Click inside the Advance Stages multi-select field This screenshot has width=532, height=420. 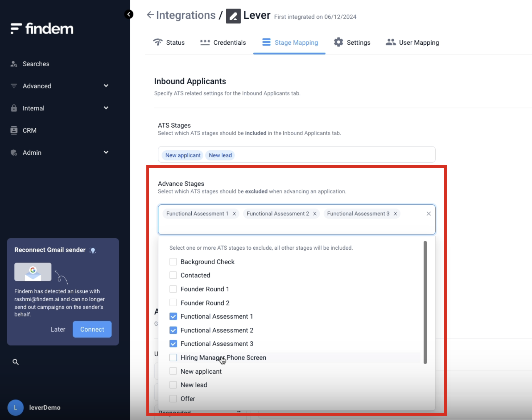pyautogui.click(x=297, y=220)
